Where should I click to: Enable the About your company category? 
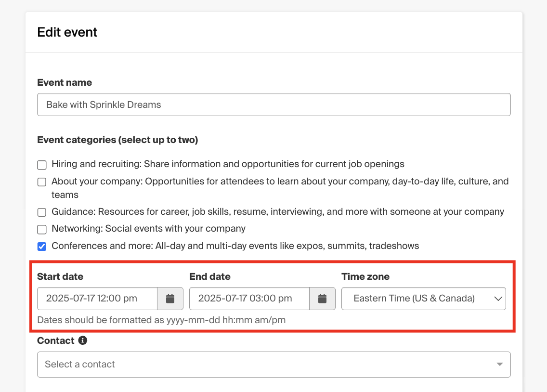pos(41,182)
